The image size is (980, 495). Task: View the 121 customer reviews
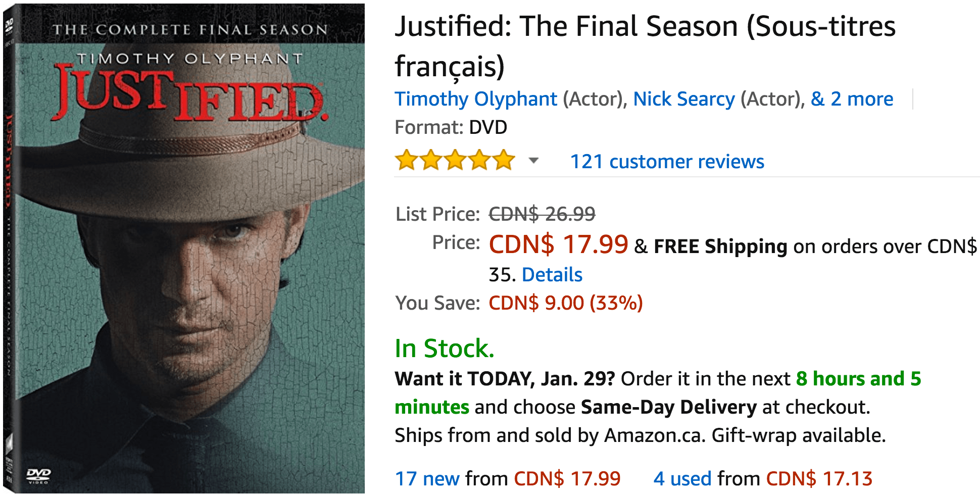[667, 162]
